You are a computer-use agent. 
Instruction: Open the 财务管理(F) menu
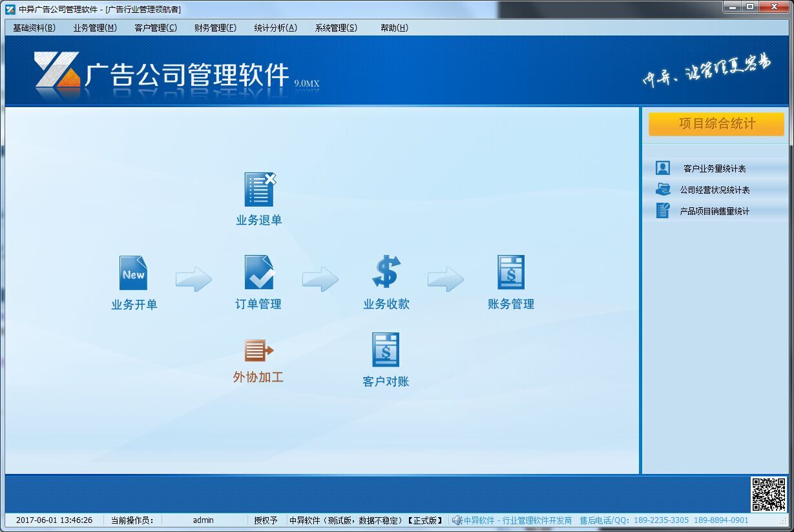click(215, 28)
